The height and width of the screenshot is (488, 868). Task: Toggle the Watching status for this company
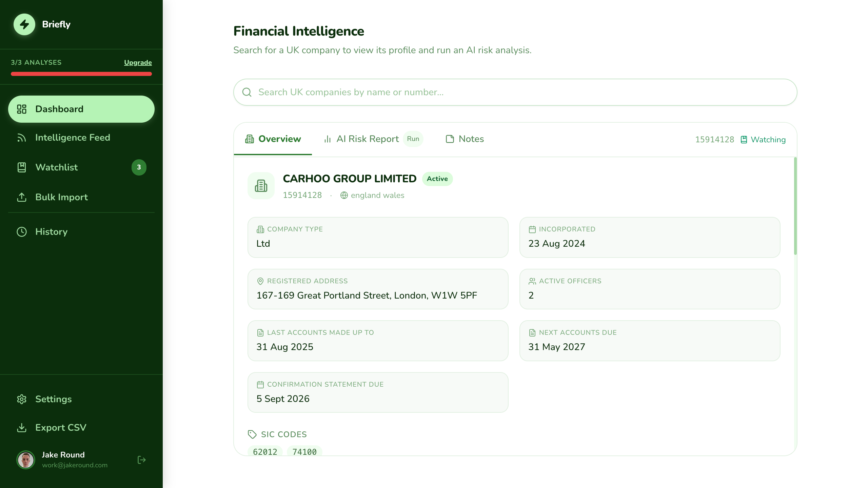tap(763, 139)
